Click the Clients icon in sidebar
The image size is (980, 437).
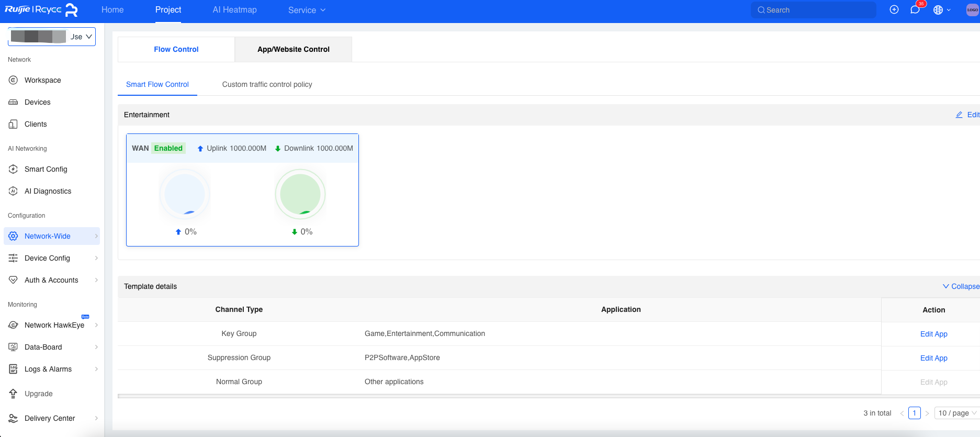coord(14,124)
